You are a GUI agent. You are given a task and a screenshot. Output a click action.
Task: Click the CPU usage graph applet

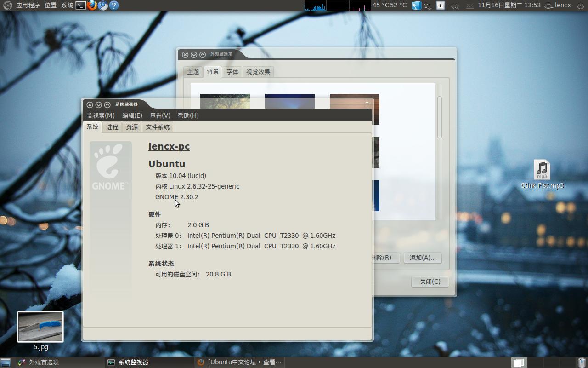315,6
